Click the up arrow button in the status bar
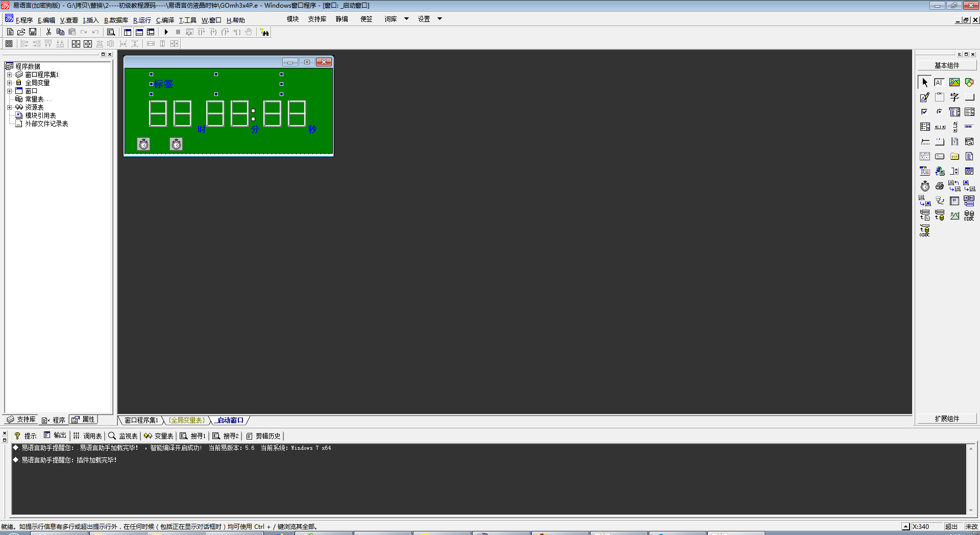The image size is (980, 535). tap(905, 526)
